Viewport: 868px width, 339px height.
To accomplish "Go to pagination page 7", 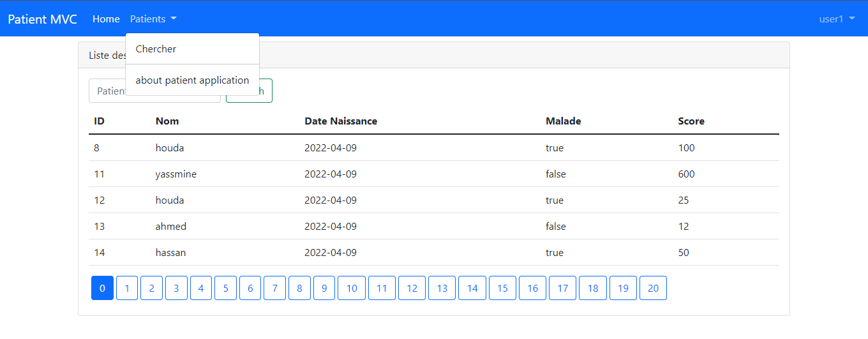I will point(274,289).
